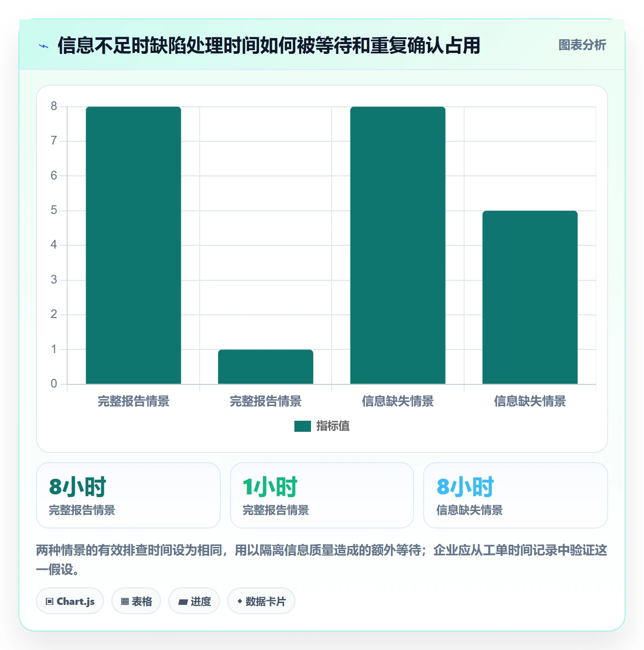644x650 pixels.
Task: Click the dark green 8小时 完整报告情景 card
Action: pos(128,495)
